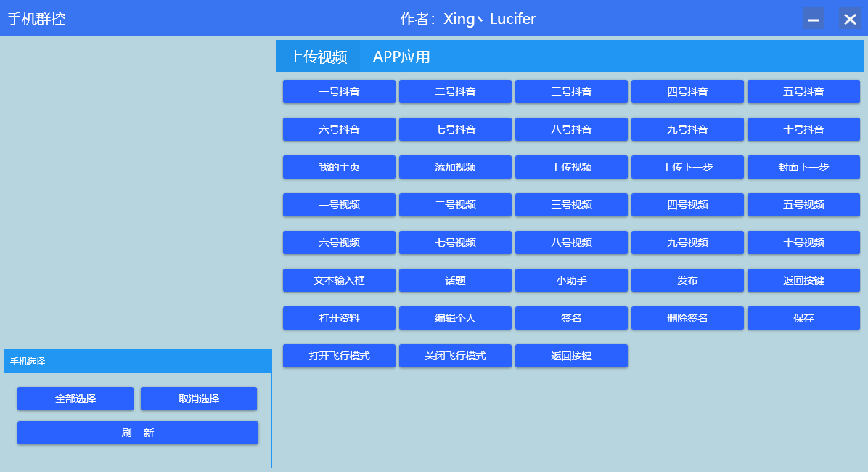Click the 签名 button
Screen dimensions: 868x472
coord(571,318)
